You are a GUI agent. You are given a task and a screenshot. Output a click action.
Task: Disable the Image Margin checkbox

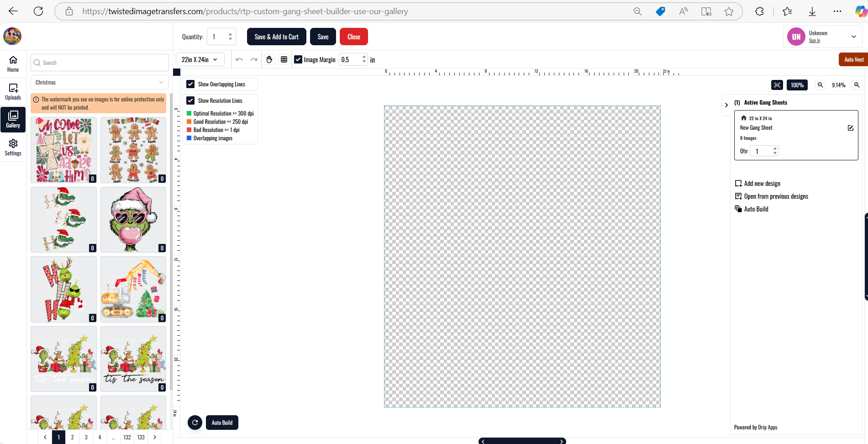point(298,59)
